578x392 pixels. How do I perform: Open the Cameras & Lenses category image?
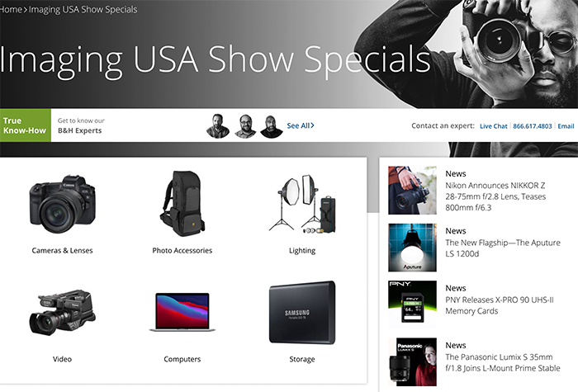(62, 204)
